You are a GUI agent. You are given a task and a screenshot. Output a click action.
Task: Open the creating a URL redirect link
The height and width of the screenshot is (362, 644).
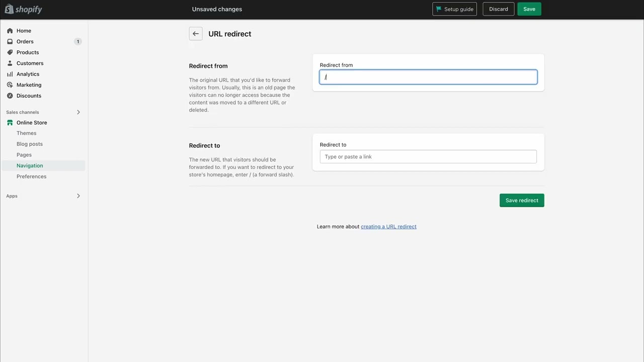coord(388,227)
